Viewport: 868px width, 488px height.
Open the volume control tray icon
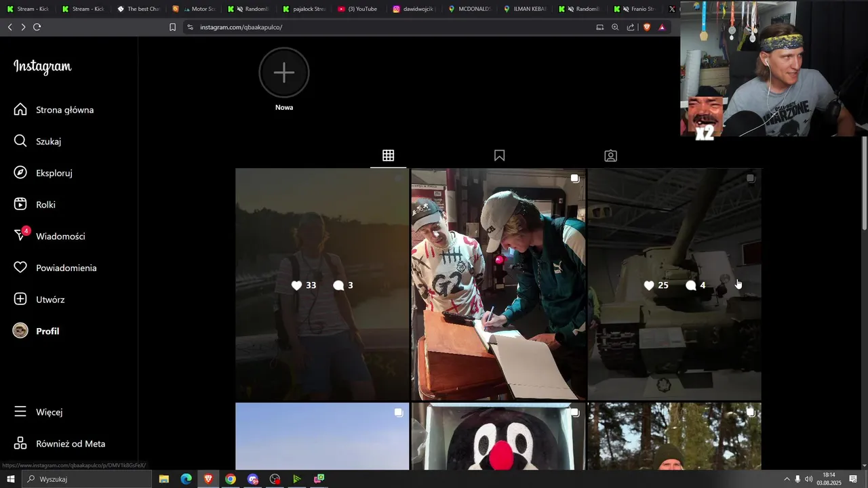coord(808,479)
